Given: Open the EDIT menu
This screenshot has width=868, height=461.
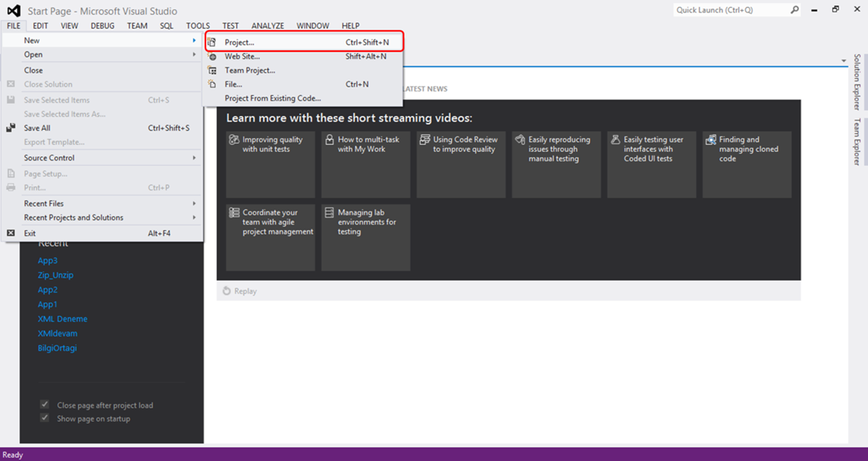Looking at the screenshot, I should 40,26.
